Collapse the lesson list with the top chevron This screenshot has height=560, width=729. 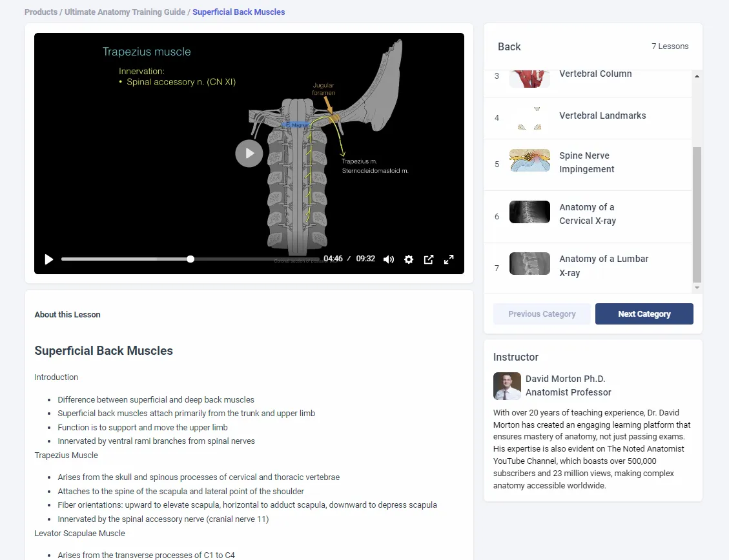(697, 75)
